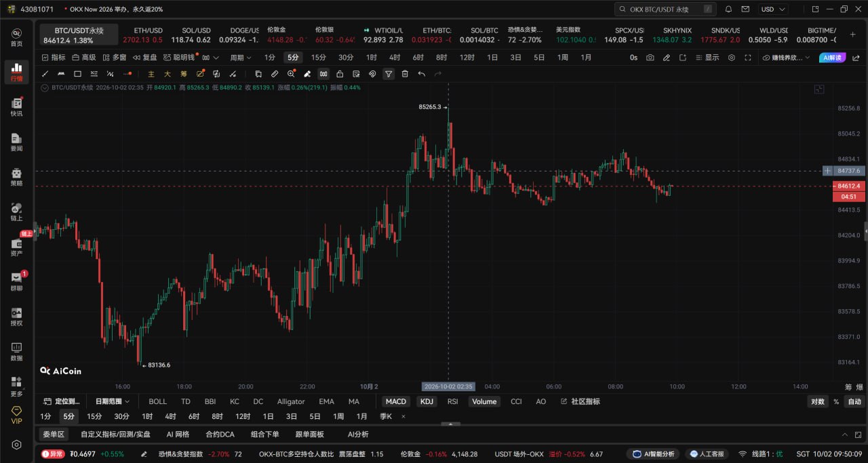The width and height of the screenshot is (868, 463).
Task: Toggle the MACD indicator
Action: click(395, 401)
